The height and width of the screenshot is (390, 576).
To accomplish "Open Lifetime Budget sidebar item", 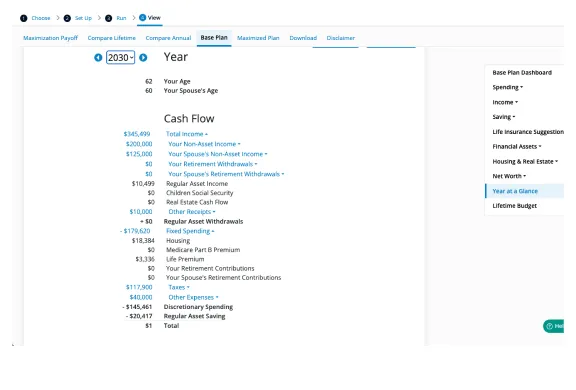I will (514, 206).
